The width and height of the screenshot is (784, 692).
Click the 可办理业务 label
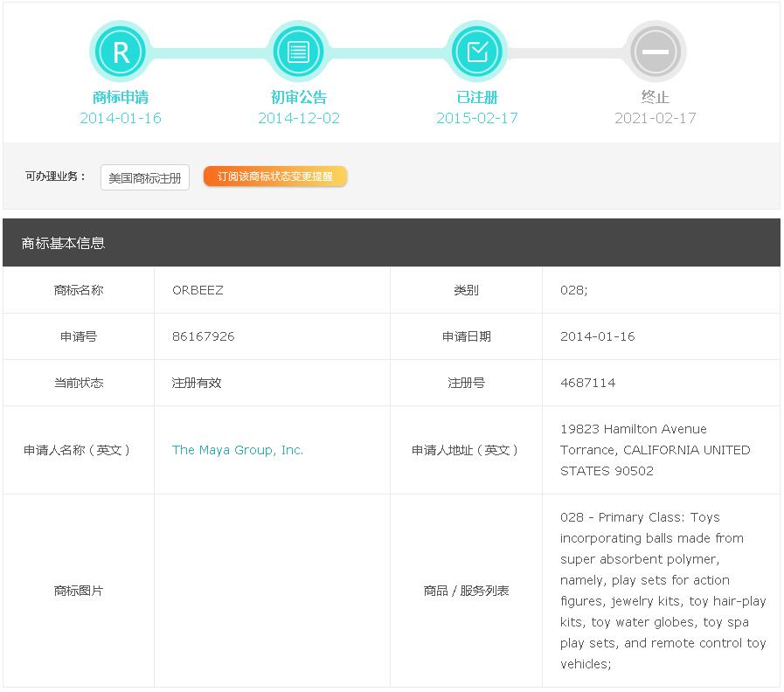(x=56, y=176)
